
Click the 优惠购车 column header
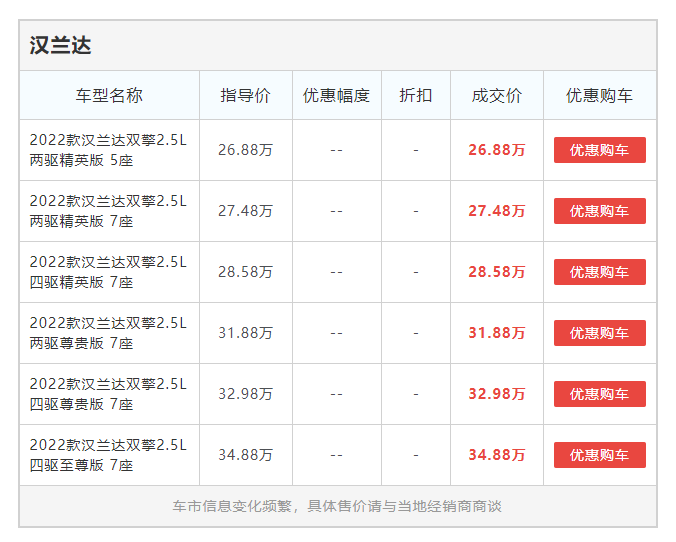tap(599, 95)
